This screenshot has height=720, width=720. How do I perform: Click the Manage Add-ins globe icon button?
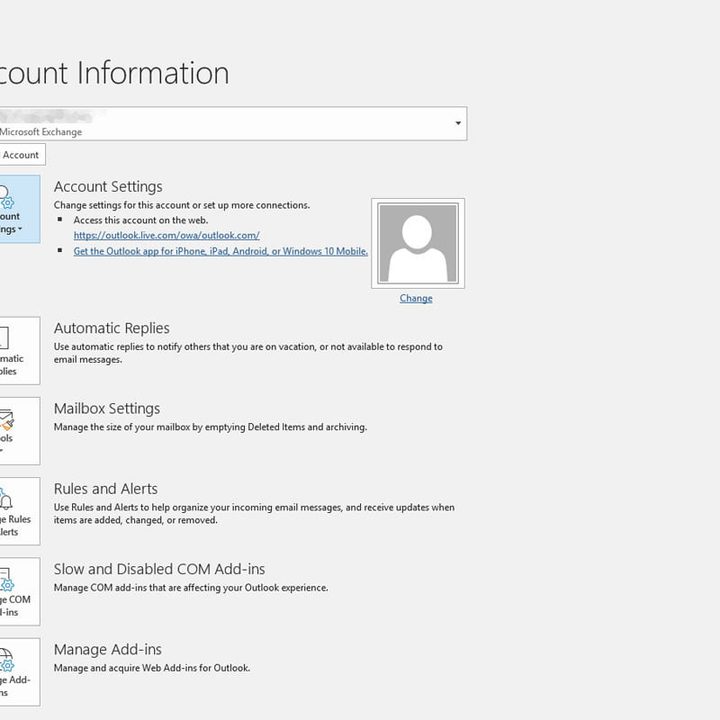[x=19, y=672]
